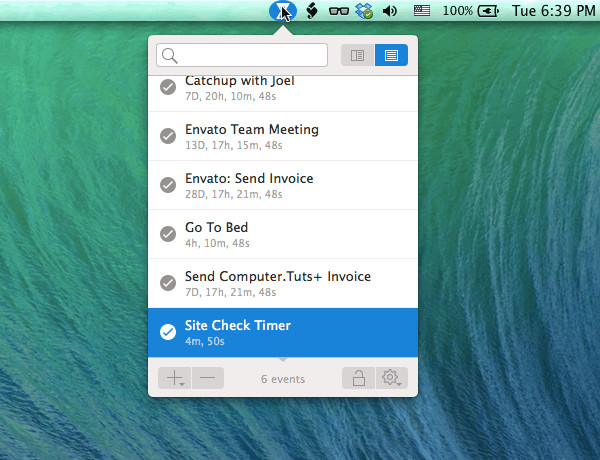Viewport: 600px width, 460px height.
Task: Click the battery charging status icon
Action: [488, 11]
